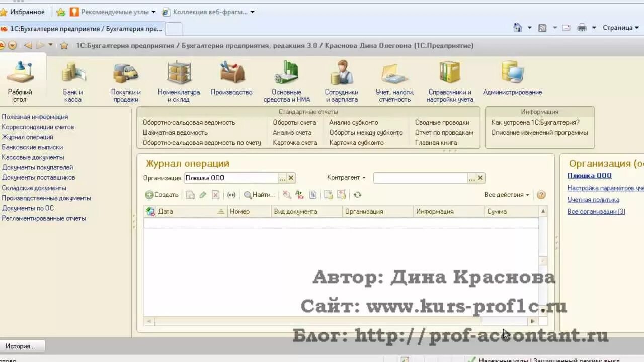Screen dimensions: 644x362
Task: Open the Все действия dropdown
Action: (x=507, y=195)
